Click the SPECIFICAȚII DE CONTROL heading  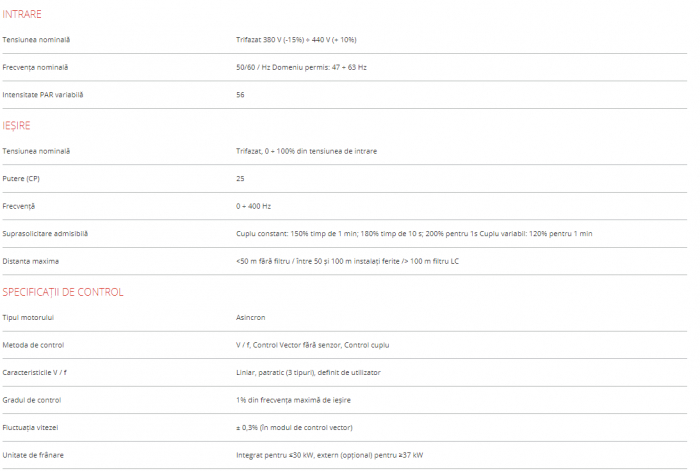[63, 292]
